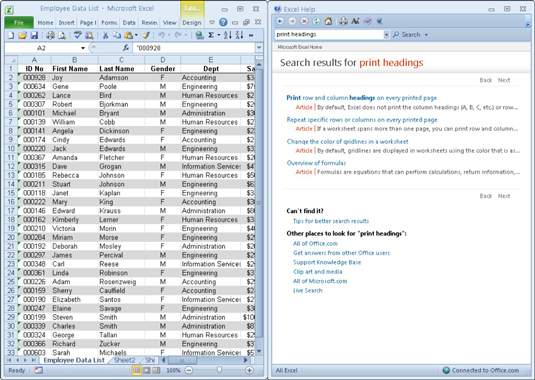Screen dimensions: 535x380
Task: Click the Quick Print icon in Excel toolbar
Action: [x=50, y=35]
